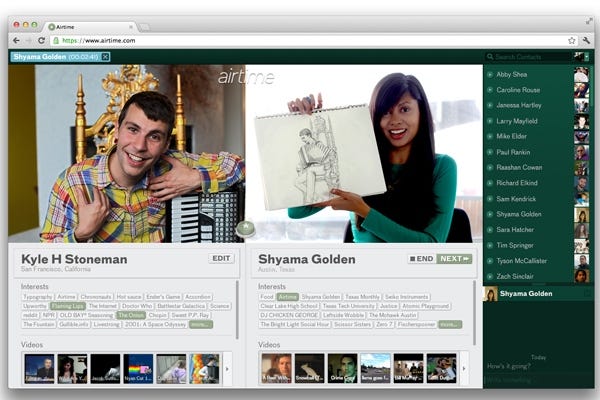Play Kyle's first video thumbnail

tap(39, 368)
